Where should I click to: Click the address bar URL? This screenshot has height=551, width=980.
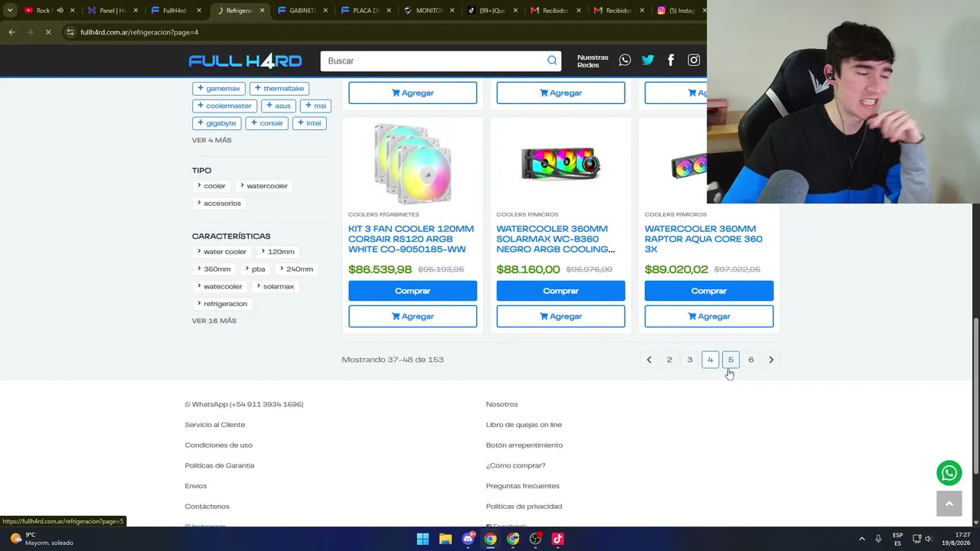point(139,32)
